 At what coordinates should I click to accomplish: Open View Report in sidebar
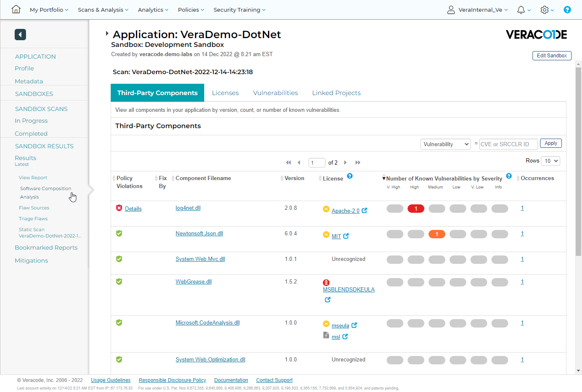click(x=33, y=178)
